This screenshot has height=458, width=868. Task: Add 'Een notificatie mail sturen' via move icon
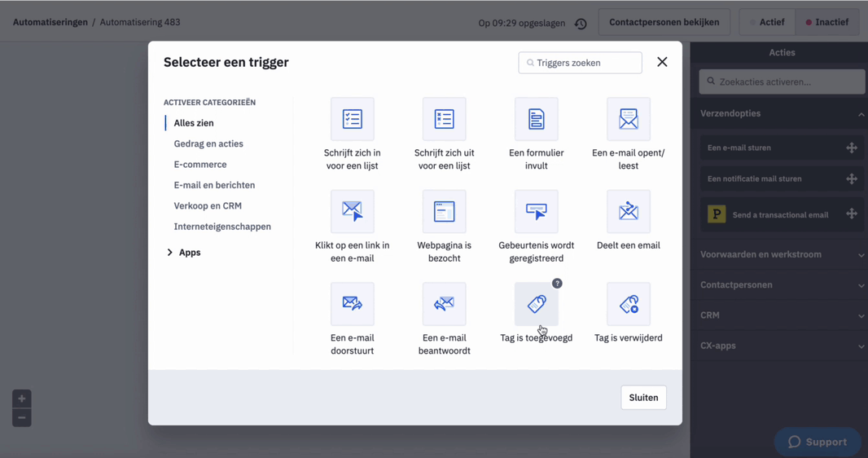pos(852,178)
